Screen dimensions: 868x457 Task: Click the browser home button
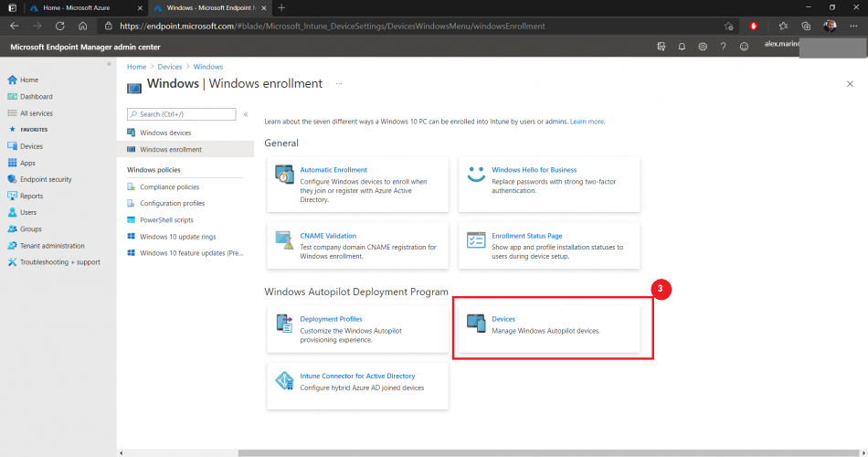82,26
